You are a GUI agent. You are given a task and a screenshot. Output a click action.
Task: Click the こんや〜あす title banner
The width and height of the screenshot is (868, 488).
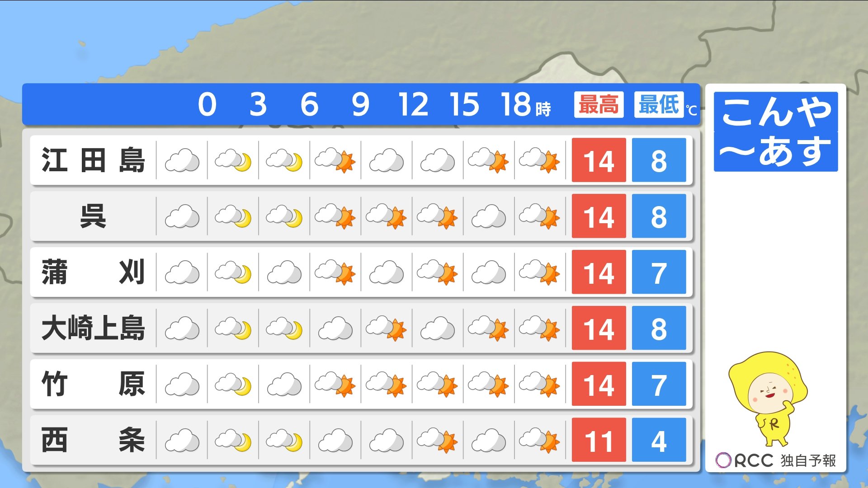click(776, 131)
